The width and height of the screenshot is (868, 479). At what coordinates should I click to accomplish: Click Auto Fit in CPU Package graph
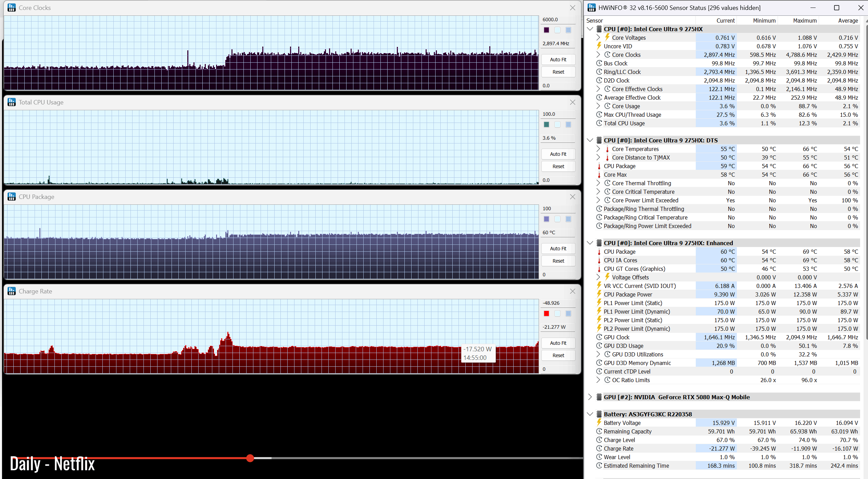coord(558,249)
